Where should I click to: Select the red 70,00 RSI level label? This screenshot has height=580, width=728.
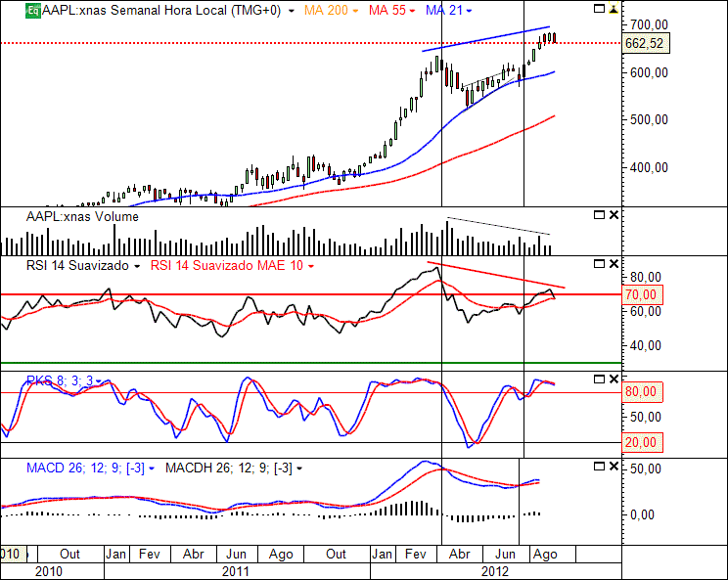tap(641, 294)
